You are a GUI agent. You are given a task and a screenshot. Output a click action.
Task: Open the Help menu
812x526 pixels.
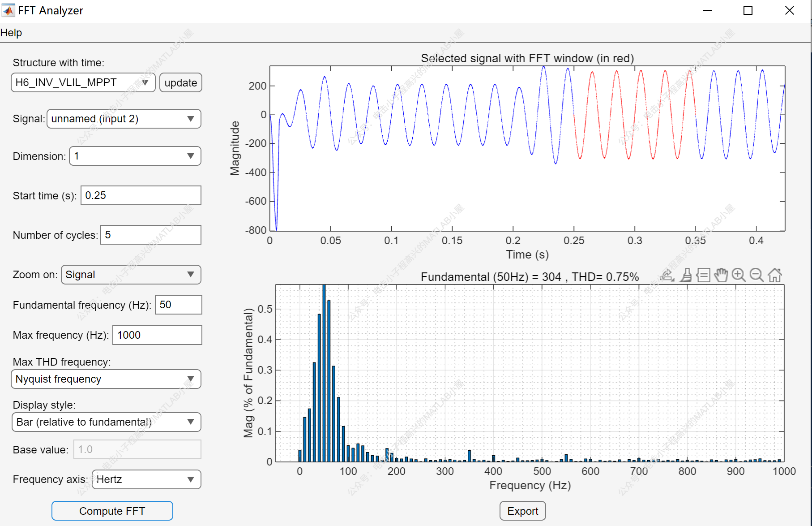[x=11, y=33]
